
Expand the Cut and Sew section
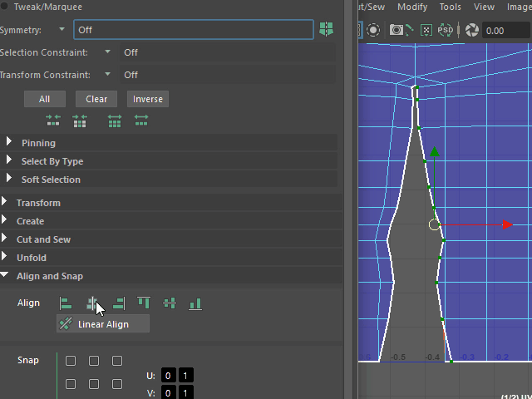pyautogui.click(x=43, y=239)
